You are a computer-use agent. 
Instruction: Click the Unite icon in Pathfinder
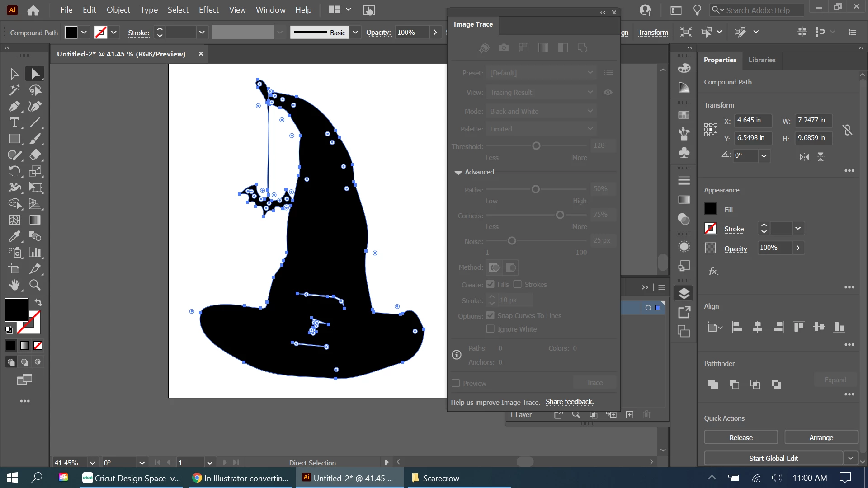click(x=713, y=384)
